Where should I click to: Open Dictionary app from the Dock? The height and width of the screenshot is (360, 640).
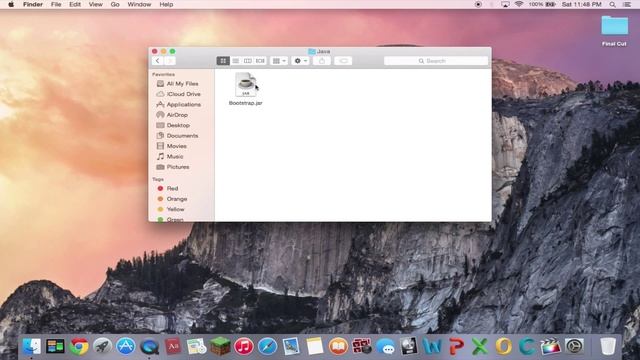coord(173,347)
